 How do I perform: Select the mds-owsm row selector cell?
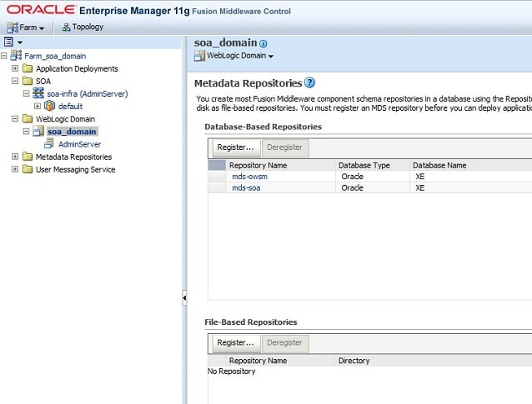217,177
